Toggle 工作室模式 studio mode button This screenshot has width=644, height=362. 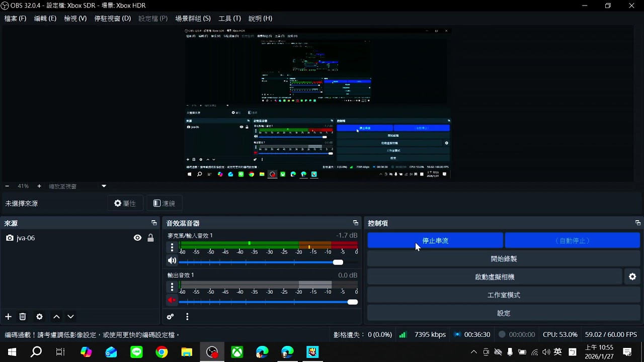(x=504, y=295)
